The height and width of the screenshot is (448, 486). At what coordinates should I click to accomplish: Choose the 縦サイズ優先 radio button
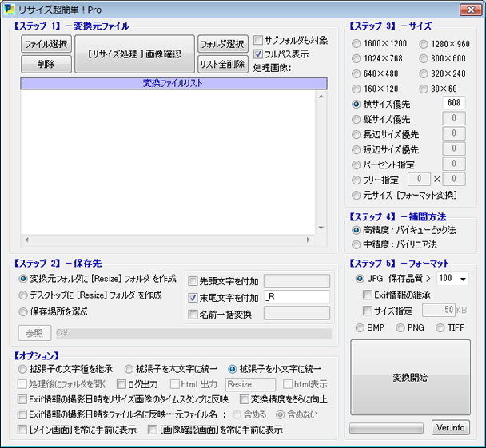pyautogui.click(x=357, y=119)
